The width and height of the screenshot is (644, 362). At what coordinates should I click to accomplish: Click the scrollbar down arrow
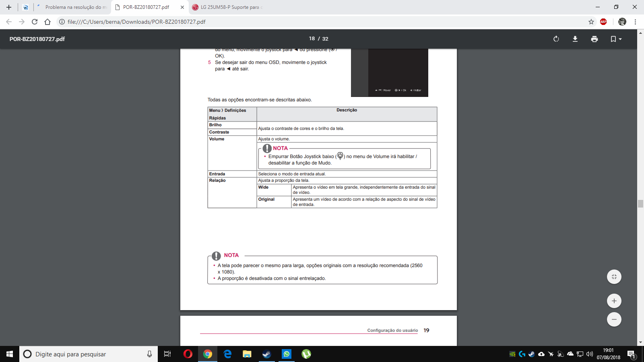[640, 342]
